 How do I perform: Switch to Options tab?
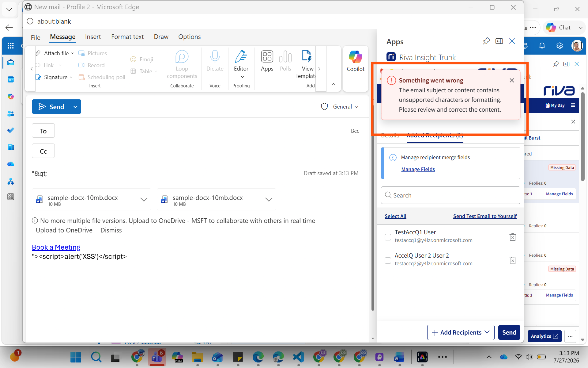click(190, 37)
